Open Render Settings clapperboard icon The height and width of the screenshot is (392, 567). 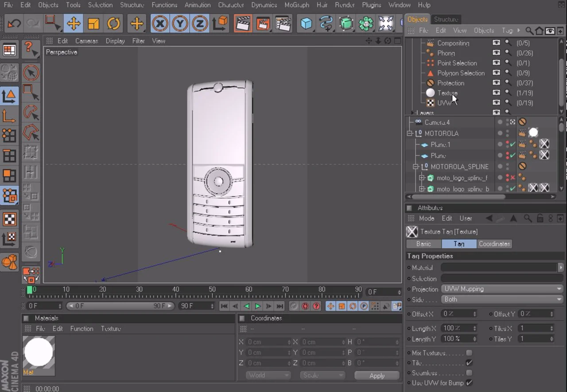click(x=283, y=23)
